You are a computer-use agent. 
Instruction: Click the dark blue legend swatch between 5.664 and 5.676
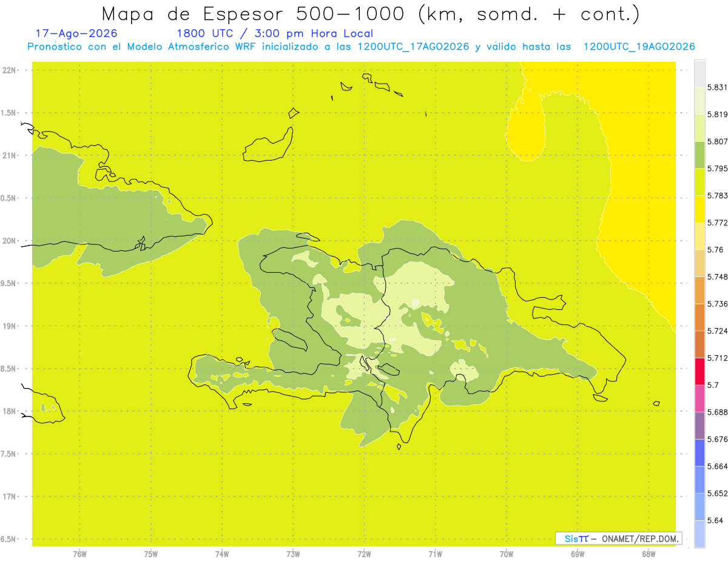(x=699, y=452)
